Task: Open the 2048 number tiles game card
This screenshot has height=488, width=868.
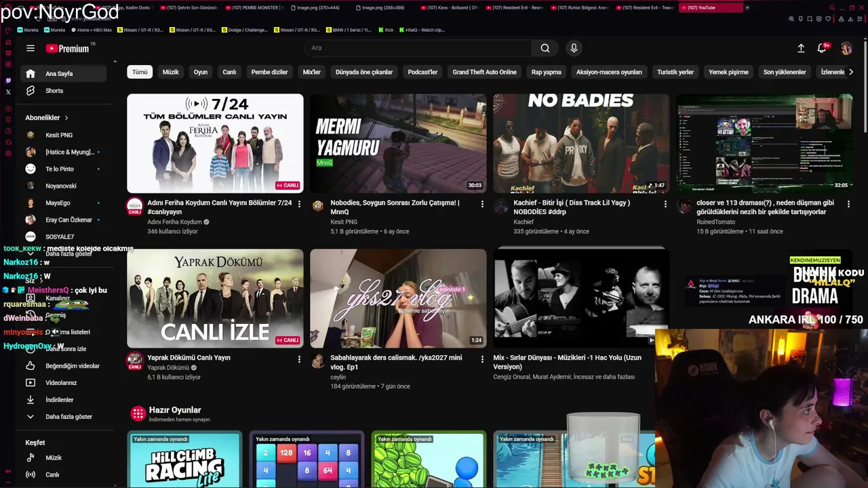Action: [x=307, y=459]
